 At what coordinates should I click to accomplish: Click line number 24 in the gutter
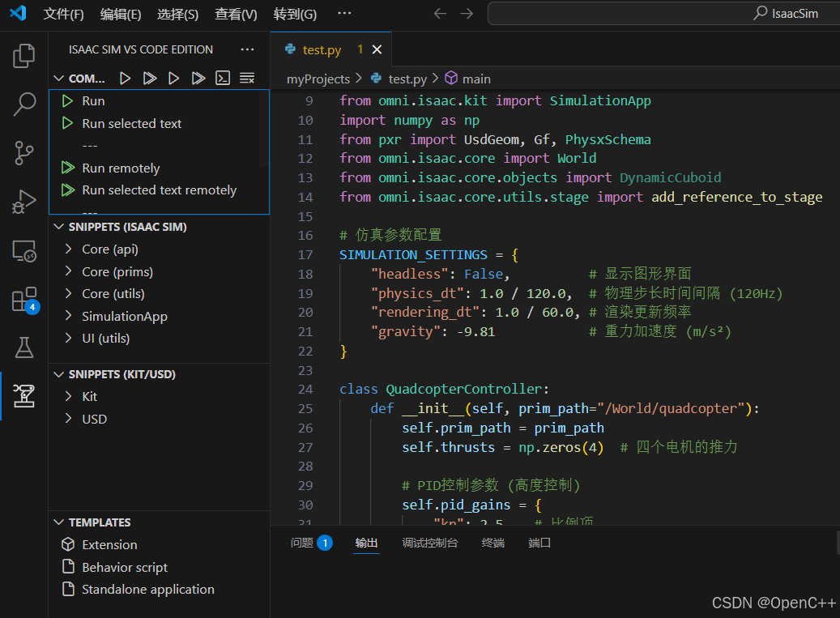coord(305,390)
